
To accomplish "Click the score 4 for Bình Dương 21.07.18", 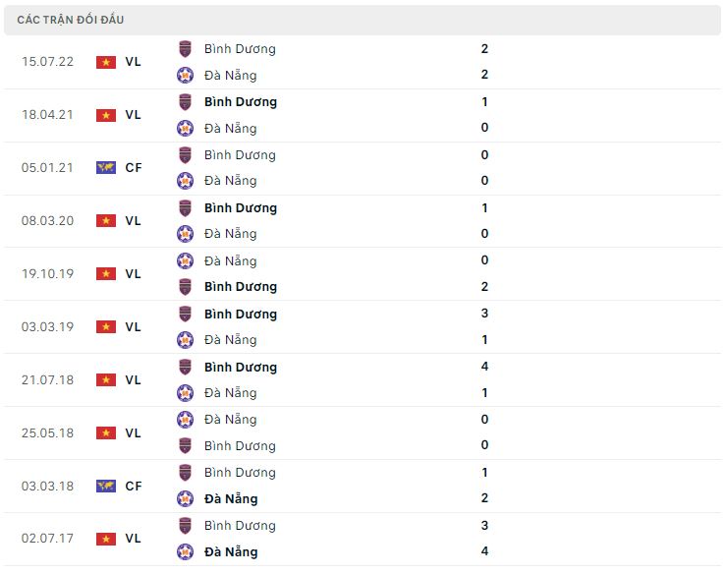I will 485,367.
